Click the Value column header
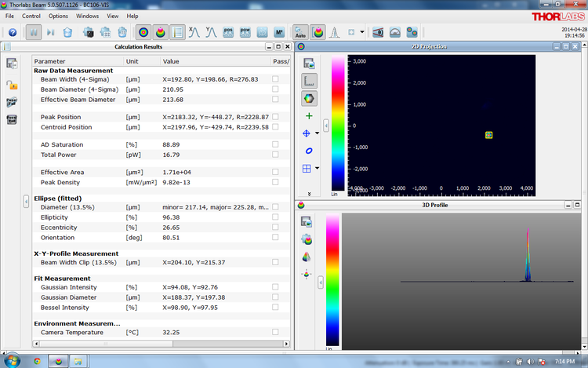The image size is (588, 368). (x=171, y=61)
